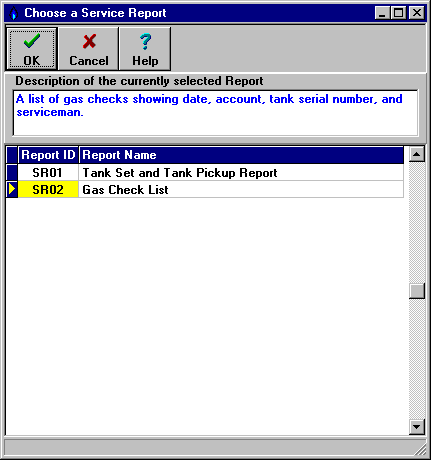Click the green checkmark OK button
The width and height of the screenshot is (431, 460).
click(x=32, y=49)
